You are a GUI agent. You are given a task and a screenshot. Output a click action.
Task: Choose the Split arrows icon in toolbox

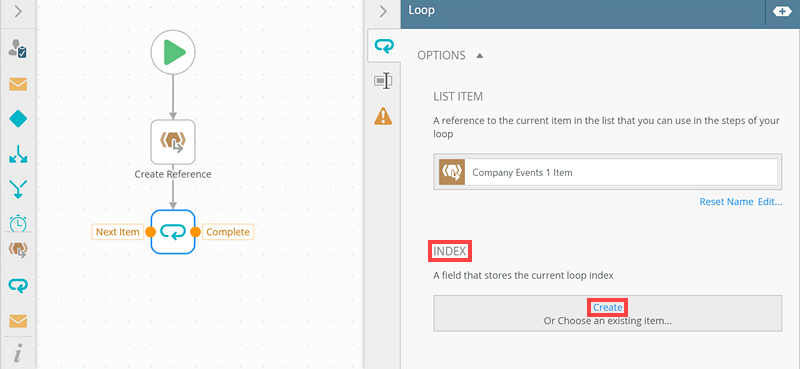[18, 154]
